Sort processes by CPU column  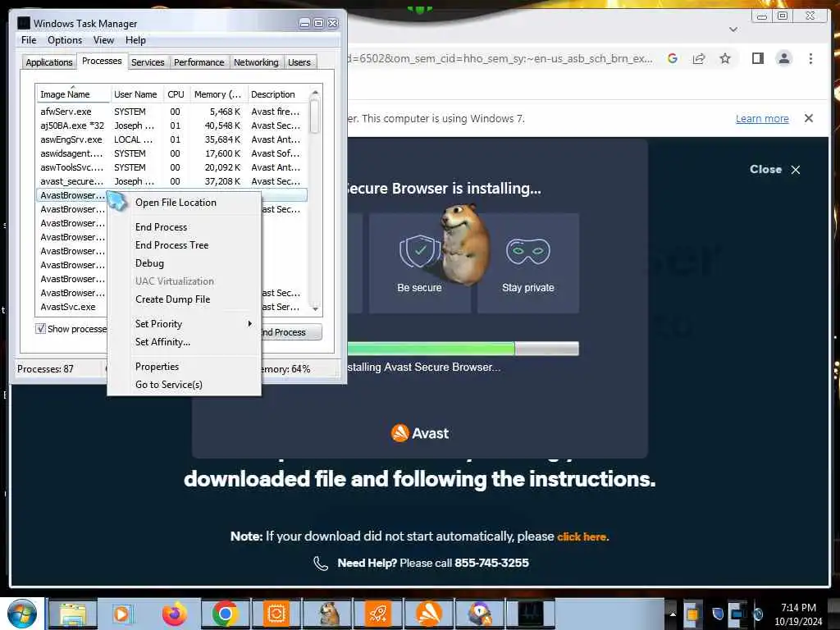coord(176,94)
